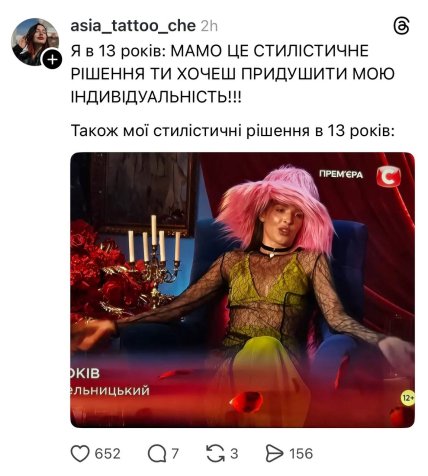Click the 2h post timestamp
The image size is (428, 476).
209,26
